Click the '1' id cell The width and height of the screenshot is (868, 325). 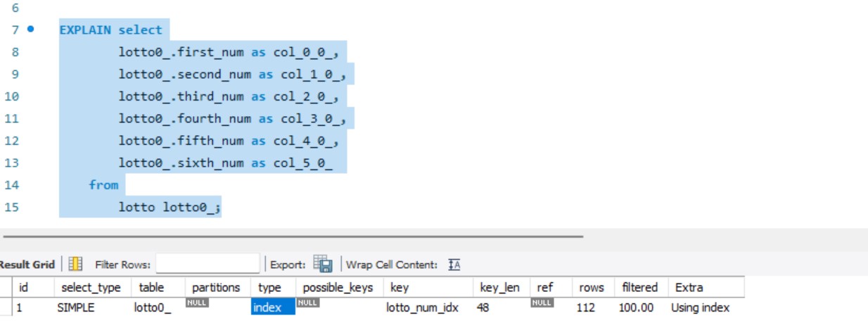point(33,307)
